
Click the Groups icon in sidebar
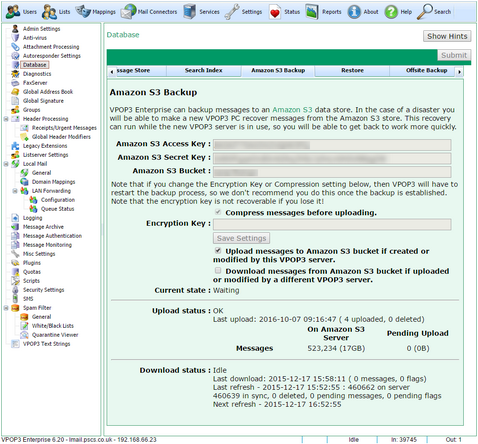click(15, 110)
